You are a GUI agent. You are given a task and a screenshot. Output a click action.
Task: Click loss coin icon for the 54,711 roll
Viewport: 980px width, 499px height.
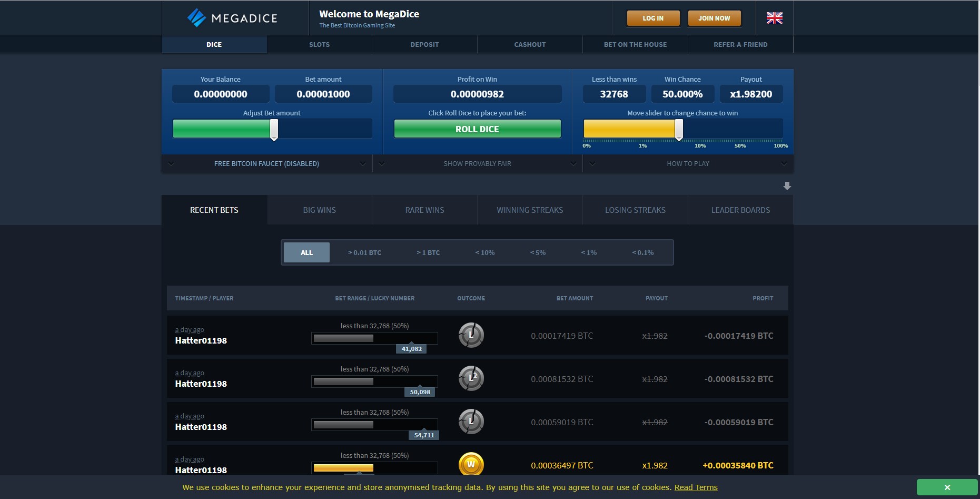pos(471,422)
